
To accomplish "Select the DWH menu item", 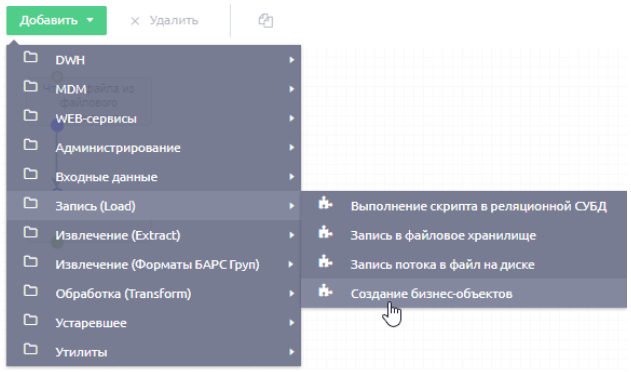I will [154, 60].
